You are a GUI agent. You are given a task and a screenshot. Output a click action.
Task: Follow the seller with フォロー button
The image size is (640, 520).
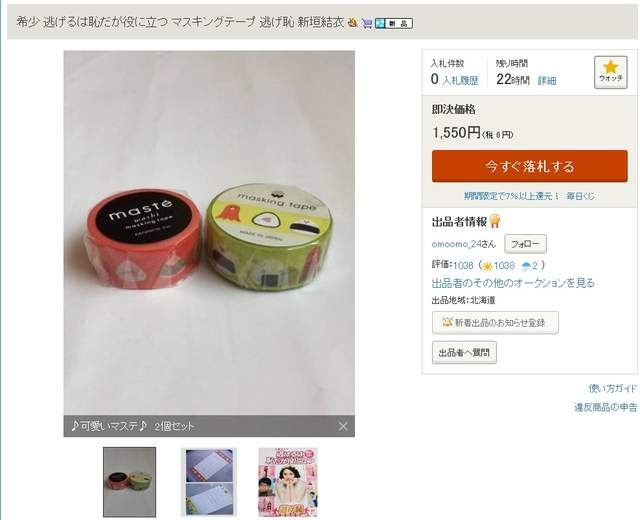click(525, 244)
